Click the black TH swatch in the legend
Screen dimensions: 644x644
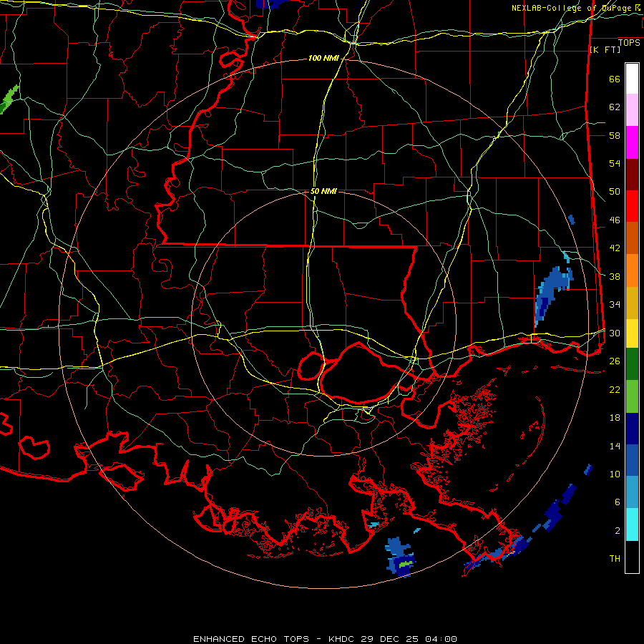pyautogui.click(x=632, y=557)
